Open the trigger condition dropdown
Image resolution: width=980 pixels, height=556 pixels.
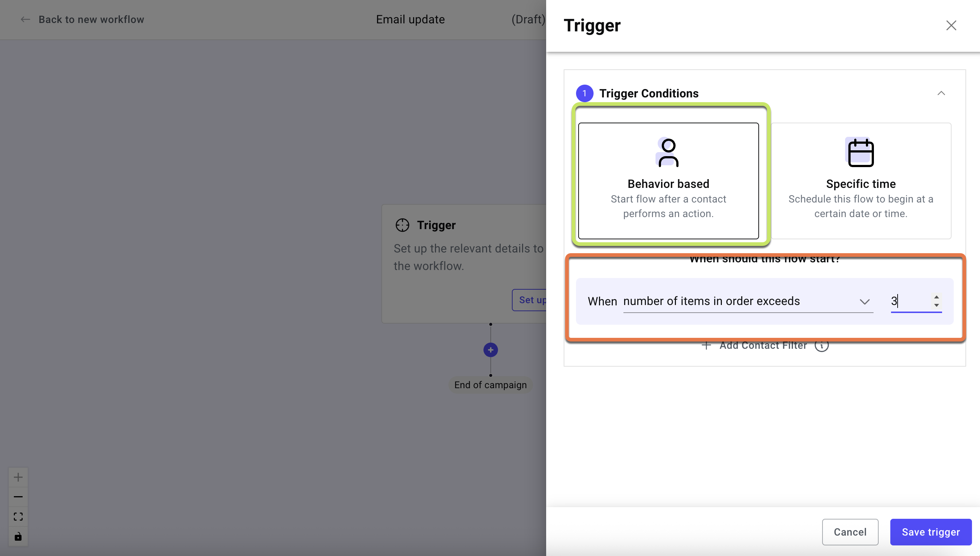pyautogui.click(x=748, y=301)
